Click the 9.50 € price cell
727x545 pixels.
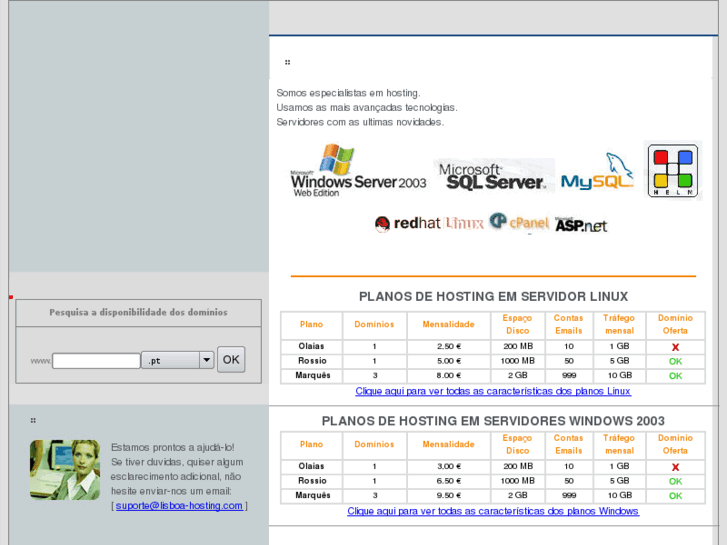point(448,496)
